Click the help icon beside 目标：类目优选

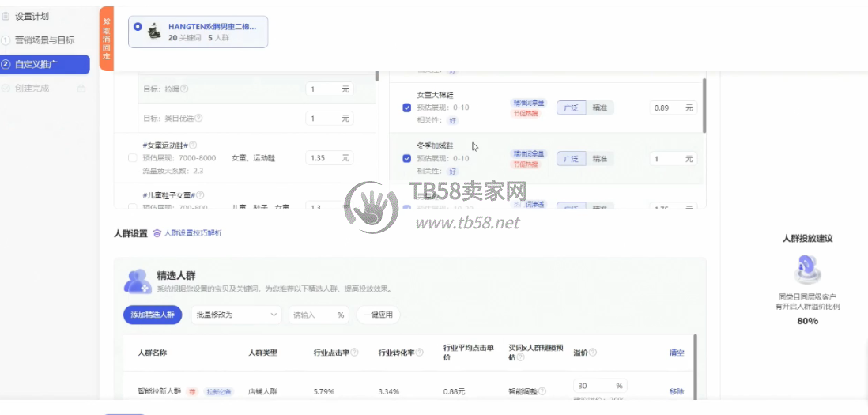pos(198,119)
